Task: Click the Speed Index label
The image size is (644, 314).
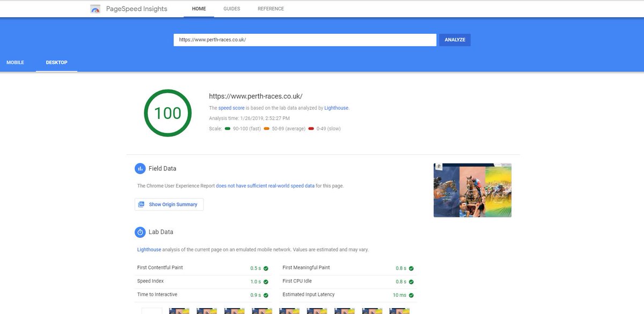Action: click(150, 281)
